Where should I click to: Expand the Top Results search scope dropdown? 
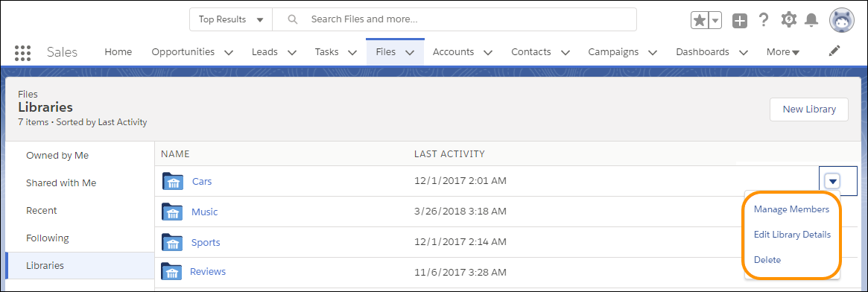231,19
